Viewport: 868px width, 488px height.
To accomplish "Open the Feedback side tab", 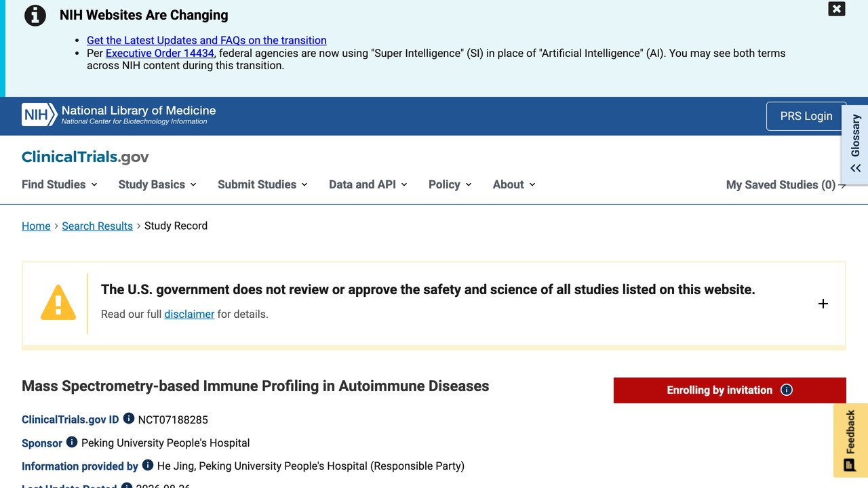I will pos(850,441).
